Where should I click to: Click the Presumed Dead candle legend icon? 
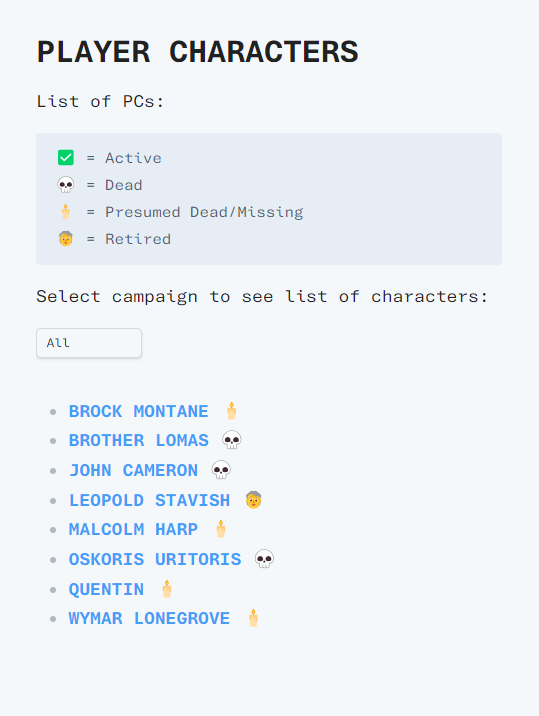click(x=66, y=212)
